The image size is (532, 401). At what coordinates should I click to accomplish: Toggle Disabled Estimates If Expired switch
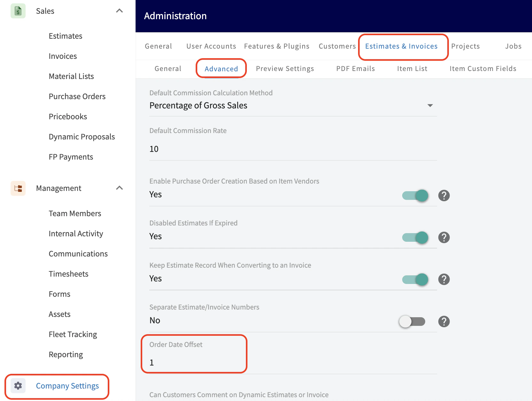coord(415,237)
